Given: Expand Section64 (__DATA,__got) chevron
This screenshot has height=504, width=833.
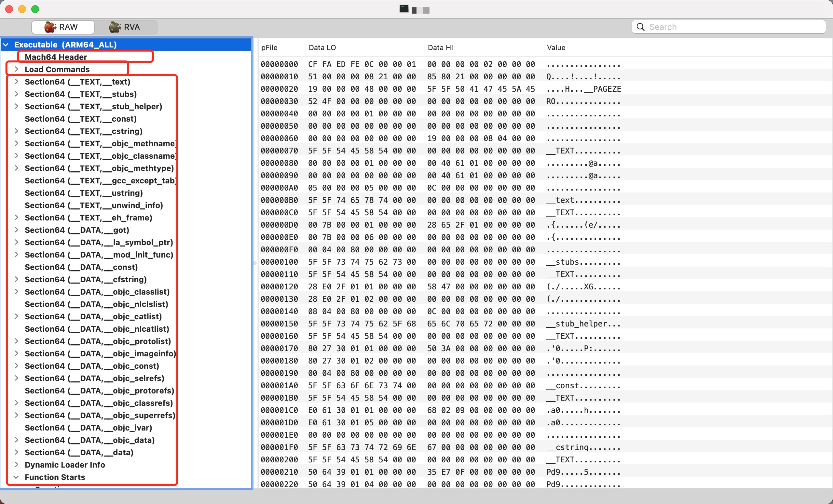Looking at the screenshot, I should [16, 230].
